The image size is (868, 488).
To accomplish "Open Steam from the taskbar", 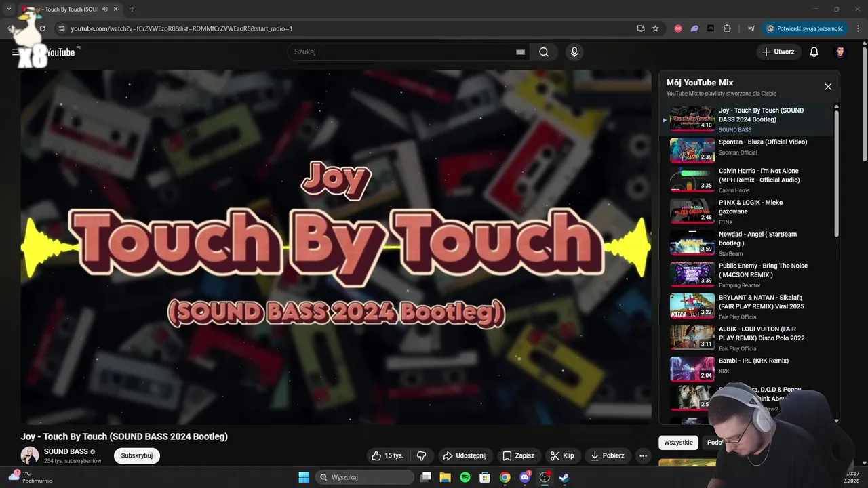I will pos(564,477).
